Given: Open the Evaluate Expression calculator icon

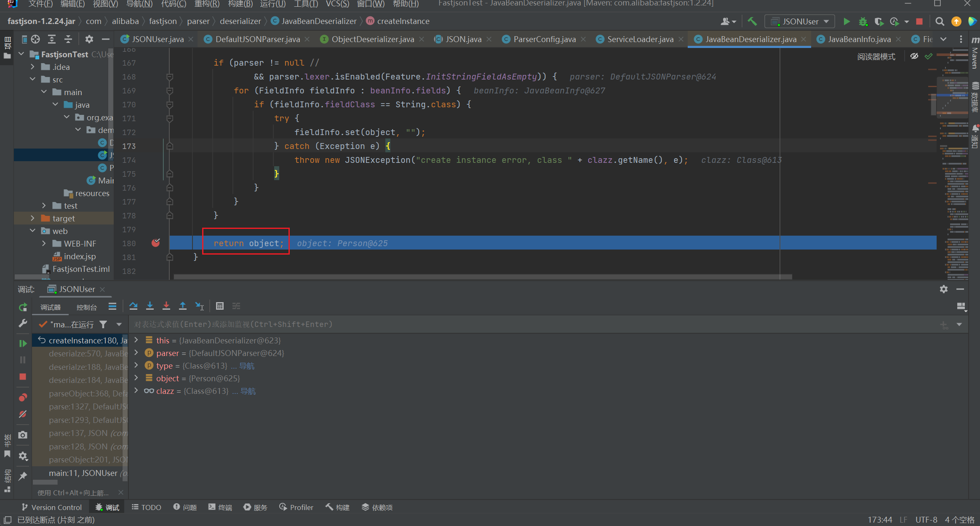Looking at the screenshot, I should pyautogui.click(x=220, y=306).
